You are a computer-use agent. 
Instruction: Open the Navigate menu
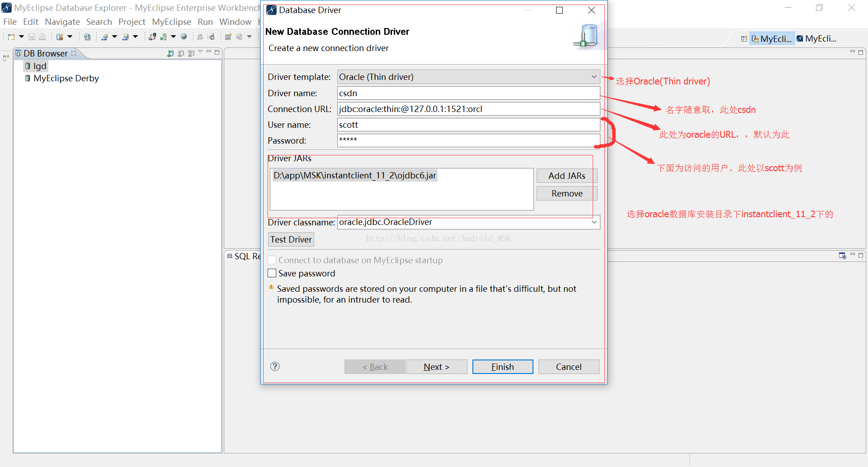(x=62, y=22)
